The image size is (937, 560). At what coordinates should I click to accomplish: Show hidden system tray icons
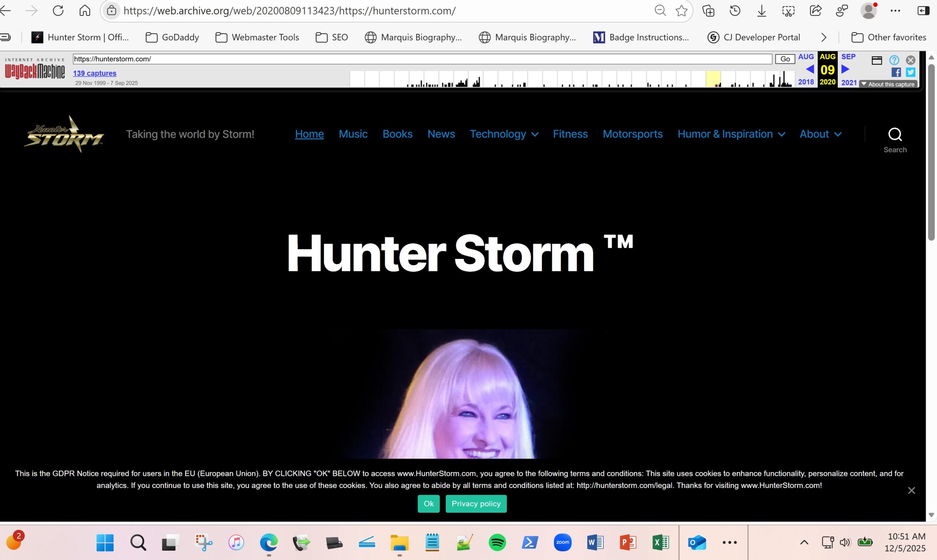(804, 543)
